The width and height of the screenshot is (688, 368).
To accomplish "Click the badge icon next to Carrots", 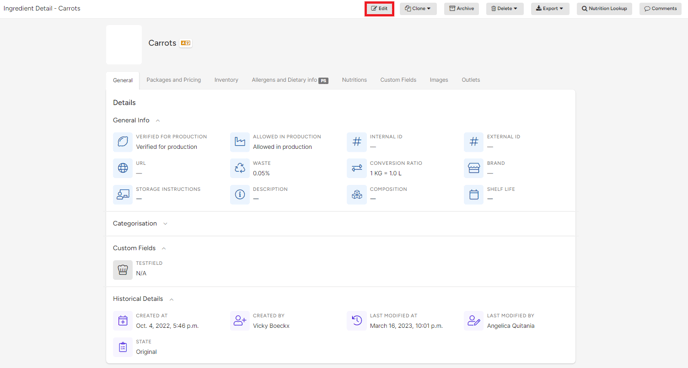I will click(186, 43).
